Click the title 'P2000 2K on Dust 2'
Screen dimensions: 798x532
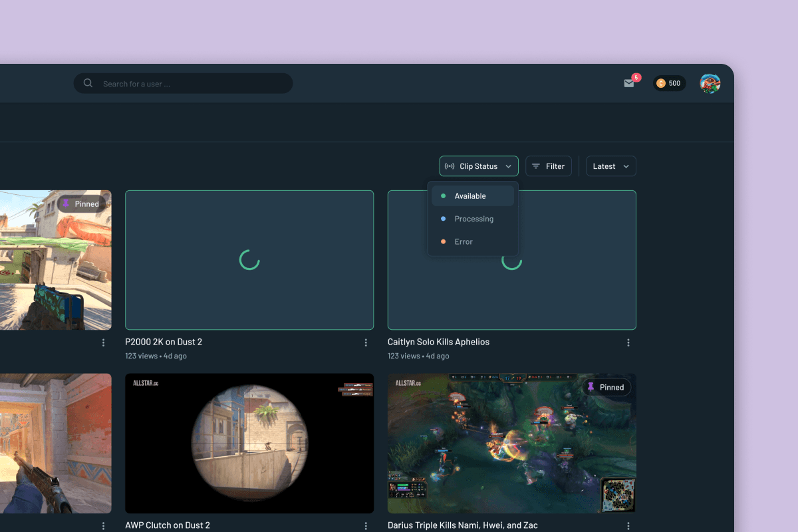[164, 342]
